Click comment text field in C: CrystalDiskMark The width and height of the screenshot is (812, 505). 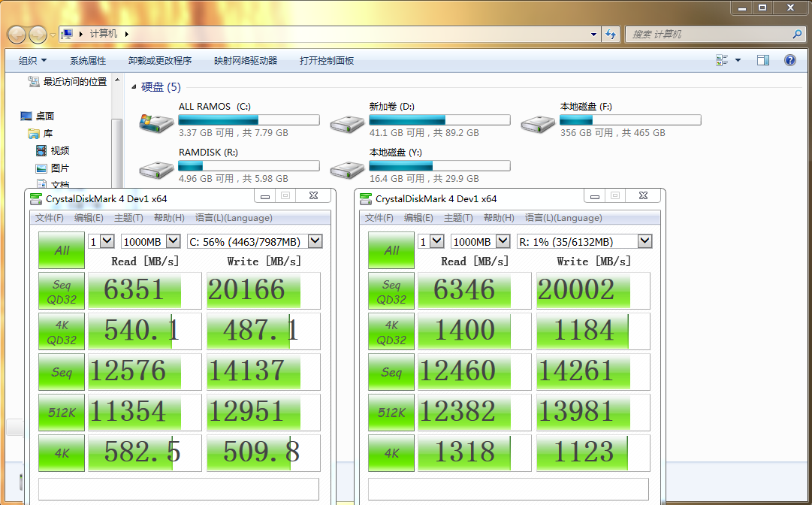[x=179, y=489]
